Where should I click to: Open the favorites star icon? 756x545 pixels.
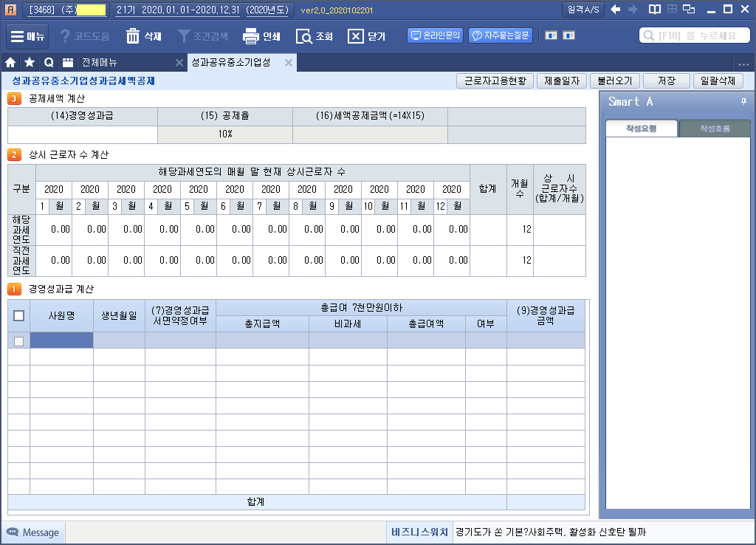[30, 63]
